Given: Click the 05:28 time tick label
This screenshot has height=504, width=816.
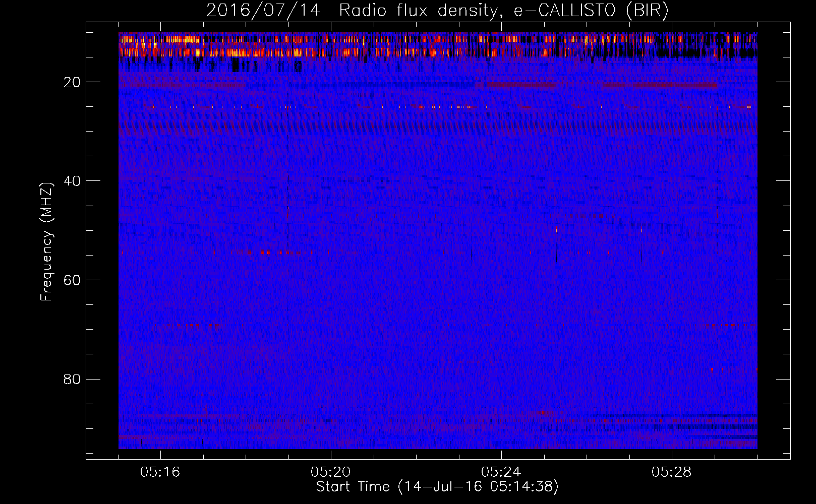Looking at the screenshot, I should [672, 472].
